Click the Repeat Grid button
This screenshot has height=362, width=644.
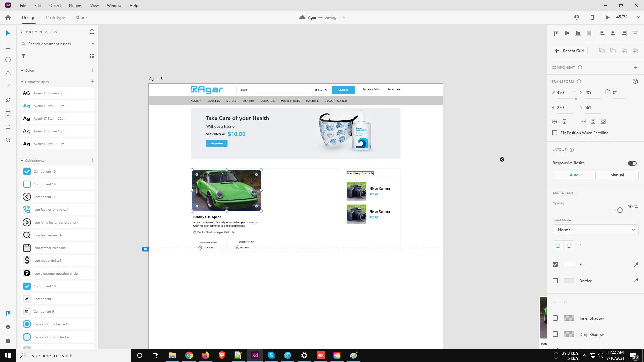(x=570, y=51)
